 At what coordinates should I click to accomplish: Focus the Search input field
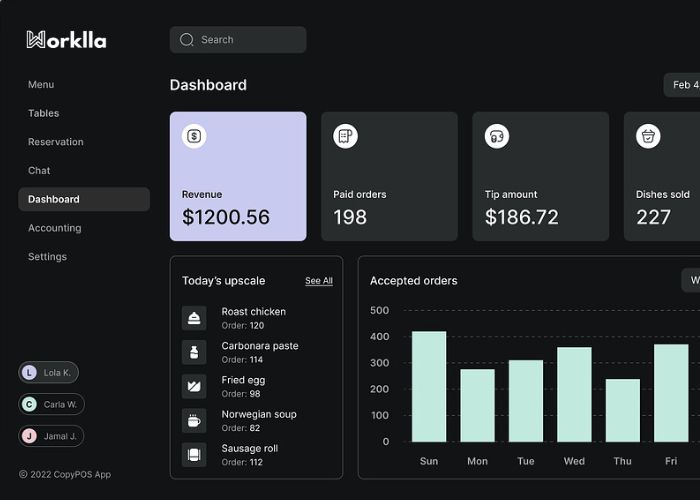(238, 40)
